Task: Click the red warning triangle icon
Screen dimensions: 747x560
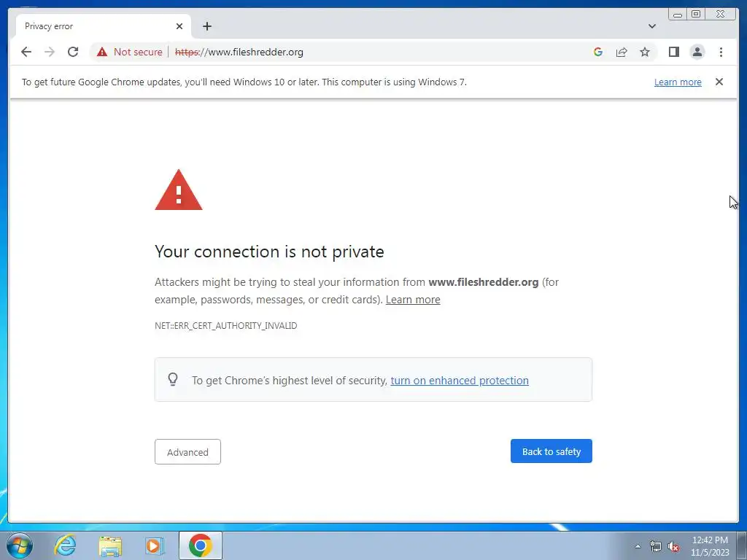Action: point(179,190)
